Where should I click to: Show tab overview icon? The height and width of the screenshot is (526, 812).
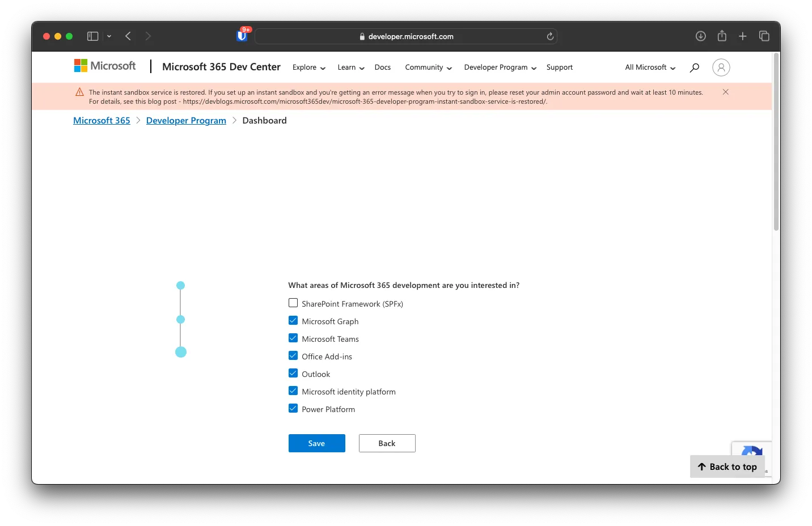(x=764, y=36)
